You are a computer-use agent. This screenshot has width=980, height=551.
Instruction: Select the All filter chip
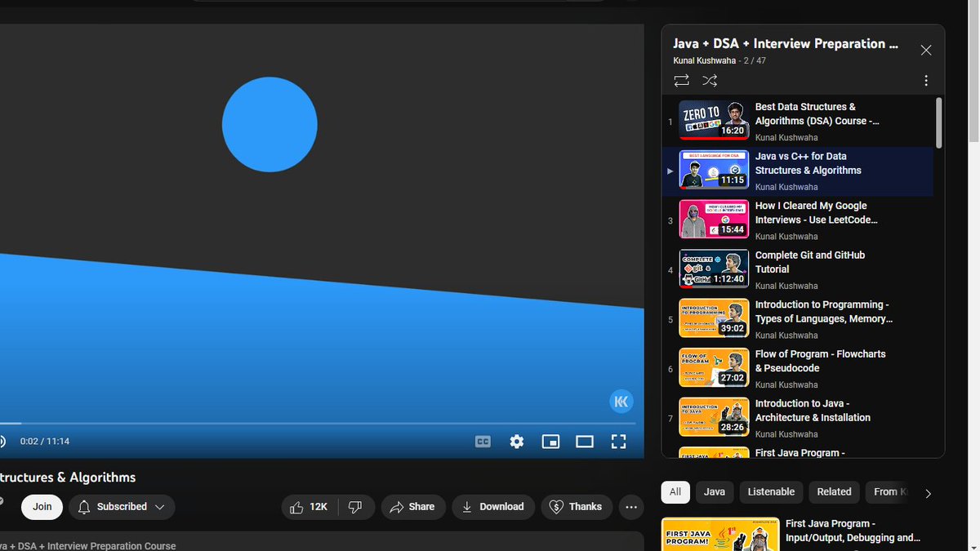(x=675, y=492)
